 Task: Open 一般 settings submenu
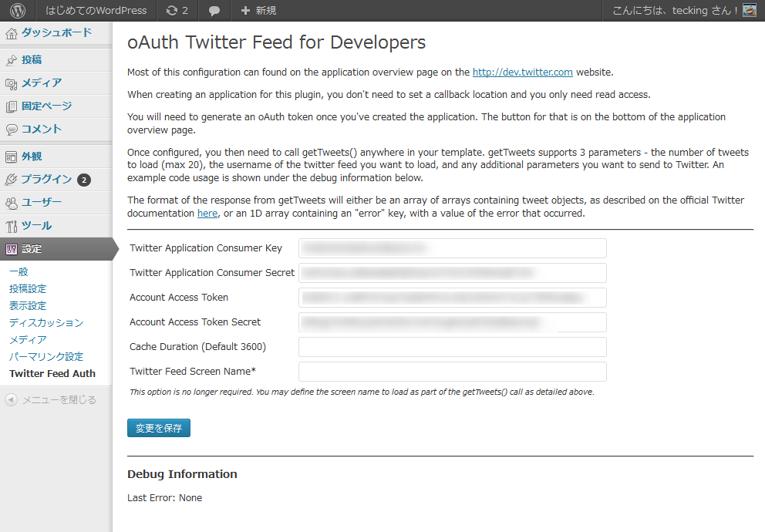19,271
